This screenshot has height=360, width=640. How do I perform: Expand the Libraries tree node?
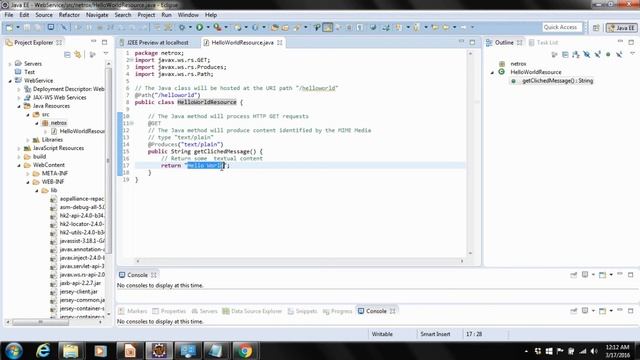click(x=28, y=140)
